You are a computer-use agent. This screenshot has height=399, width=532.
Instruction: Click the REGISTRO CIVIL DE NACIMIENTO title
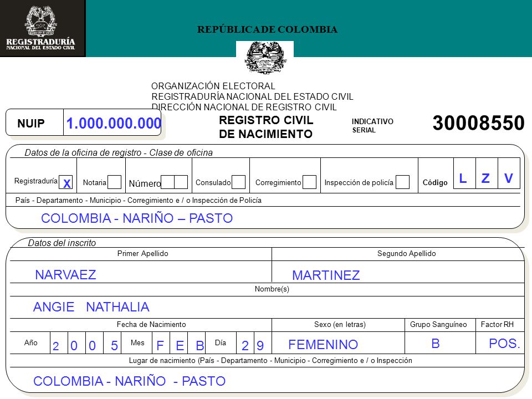click(266, 127)
